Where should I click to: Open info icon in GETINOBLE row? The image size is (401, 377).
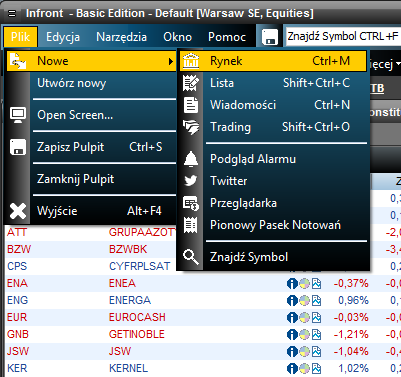pyautogui.click(x=292, y=335)
